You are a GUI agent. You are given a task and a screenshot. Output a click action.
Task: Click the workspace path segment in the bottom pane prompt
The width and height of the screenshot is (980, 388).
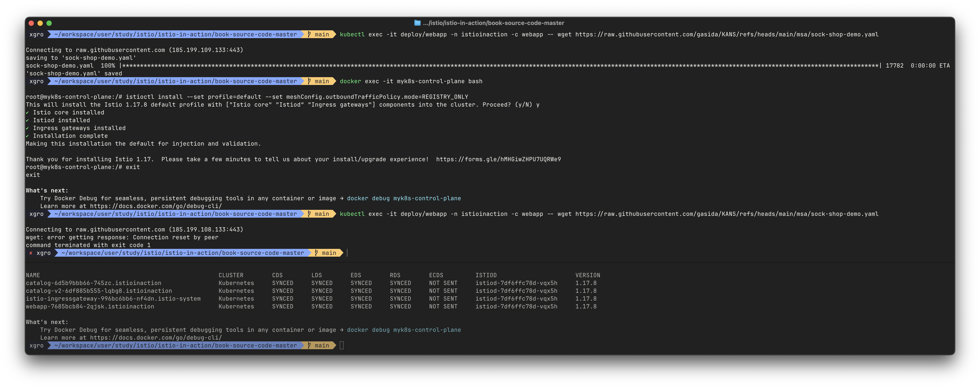175,345
